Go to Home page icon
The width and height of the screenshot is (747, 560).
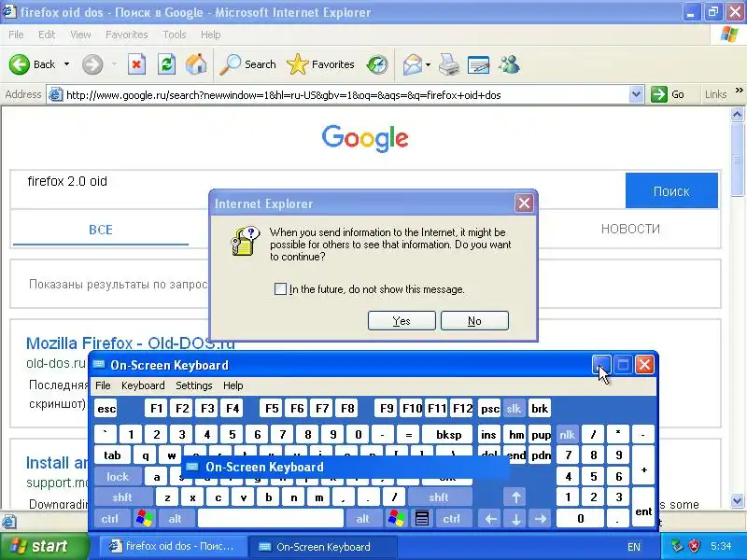pyautogui.click(x=196, y=64)
